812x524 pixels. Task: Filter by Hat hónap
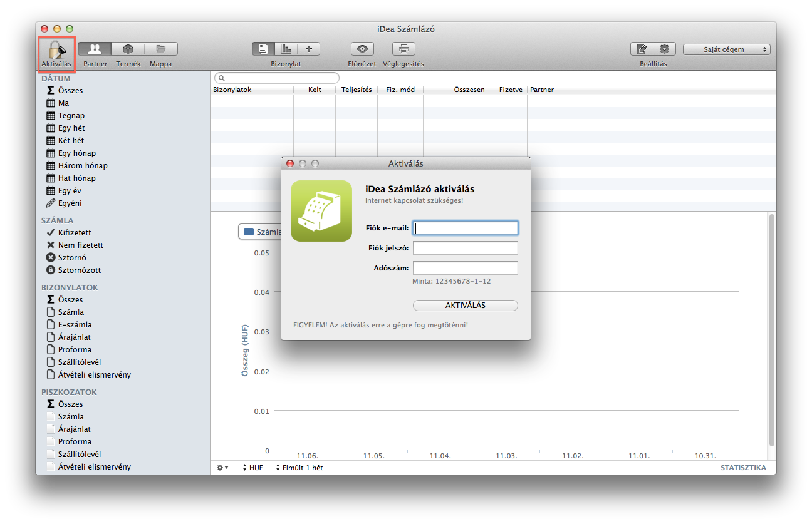click(71, 178)
